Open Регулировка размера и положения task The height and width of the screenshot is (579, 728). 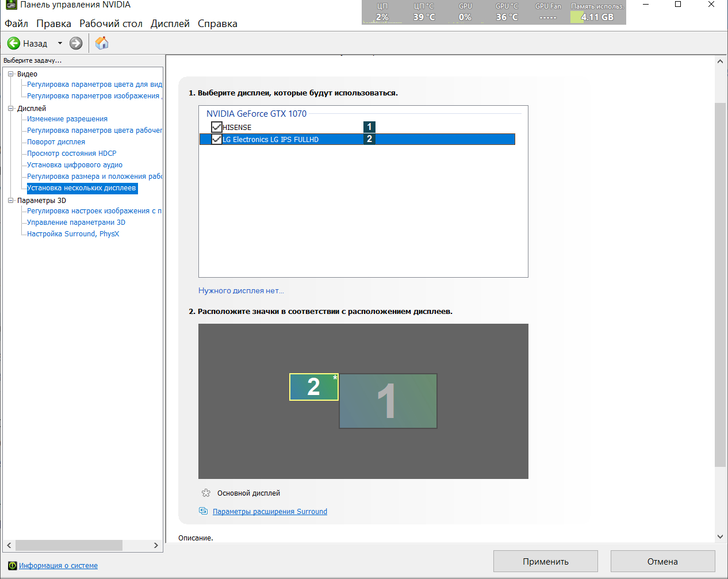click(94, 177)
